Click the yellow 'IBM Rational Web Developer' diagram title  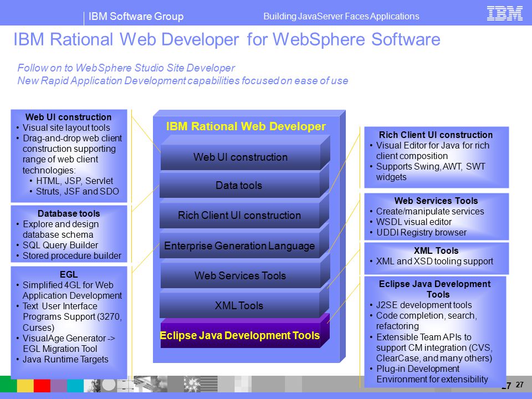[245, 126]
